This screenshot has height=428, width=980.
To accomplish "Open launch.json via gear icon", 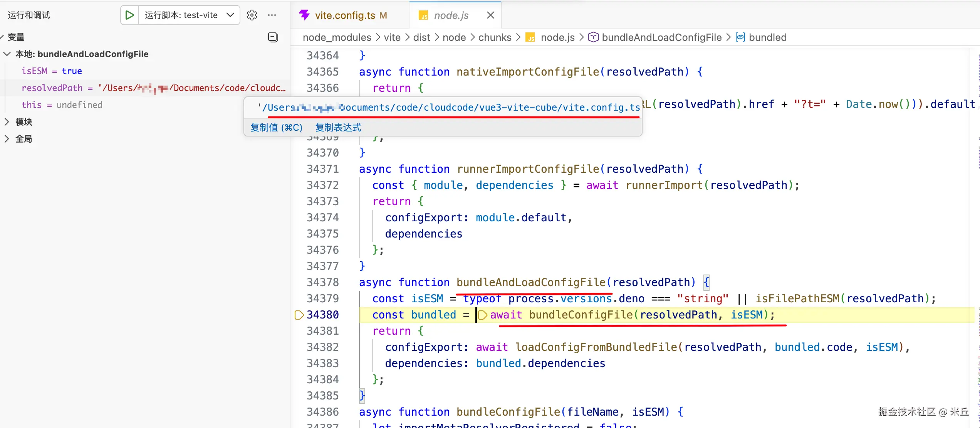I will (x=252, y=15).
